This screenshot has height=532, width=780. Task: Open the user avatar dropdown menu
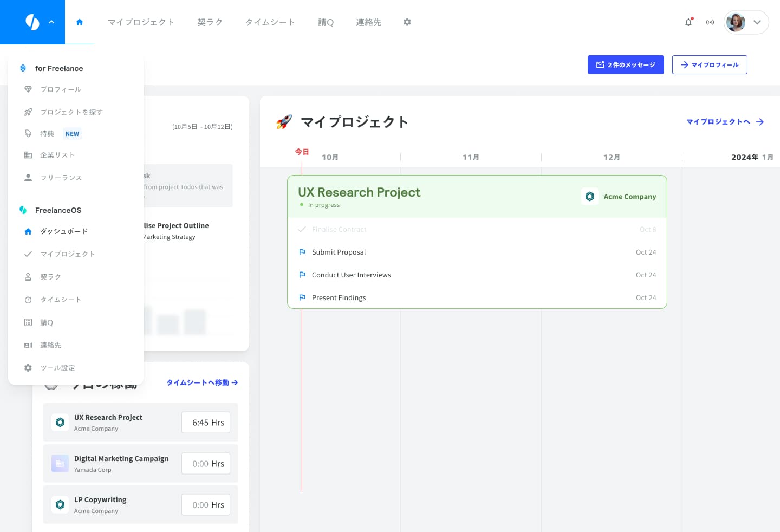tap(736, 22)
